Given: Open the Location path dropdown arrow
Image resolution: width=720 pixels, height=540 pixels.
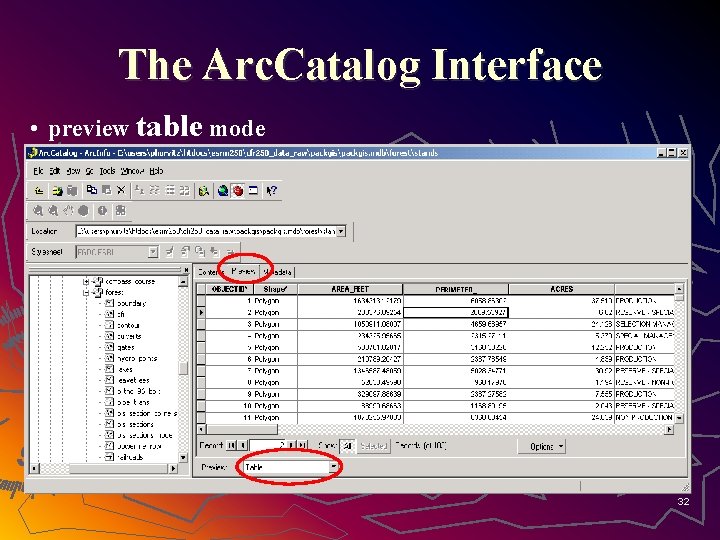Looking at the screenshot, I should 341,231.
